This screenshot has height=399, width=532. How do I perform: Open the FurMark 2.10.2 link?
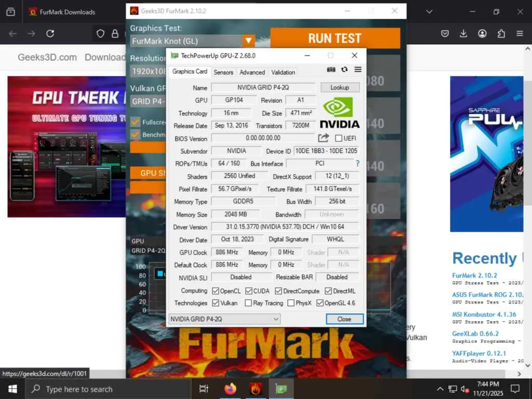click(x=474, y=275)
